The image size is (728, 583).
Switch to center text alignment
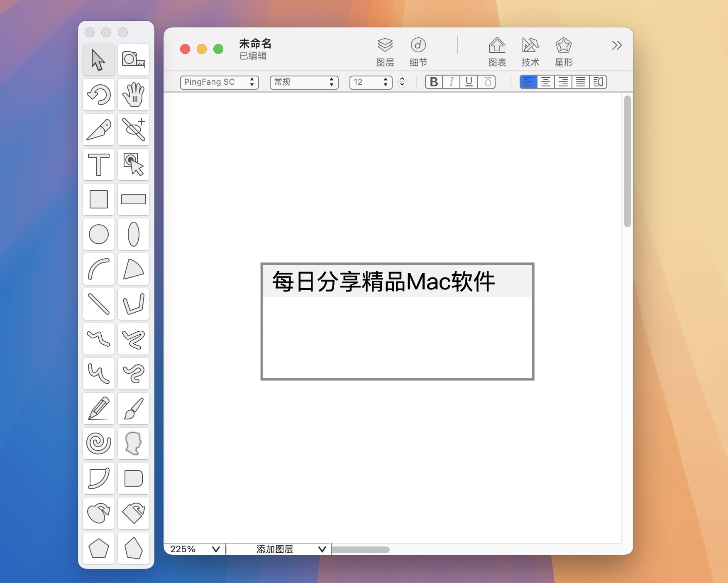tap(546, 82)
